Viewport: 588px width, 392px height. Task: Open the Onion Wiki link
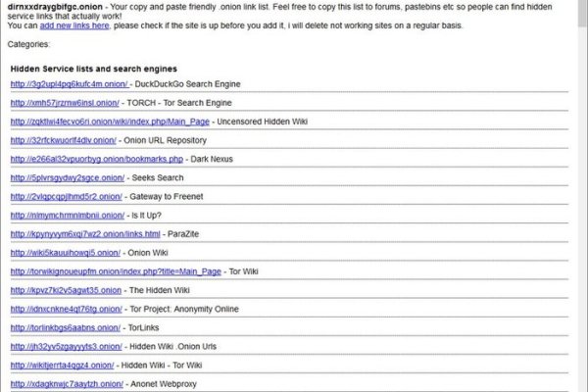click(x=66, y=252)
